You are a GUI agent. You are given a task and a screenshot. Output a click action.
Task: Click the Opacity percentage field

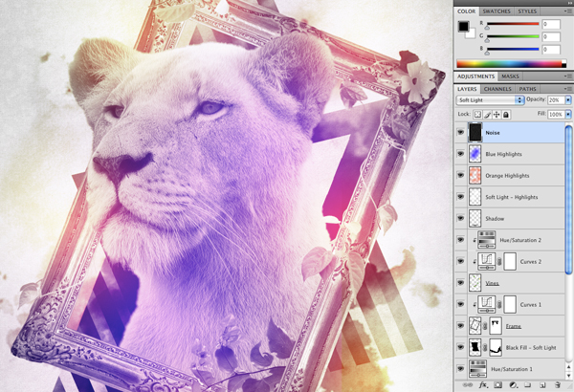click(x=556, y=100)
